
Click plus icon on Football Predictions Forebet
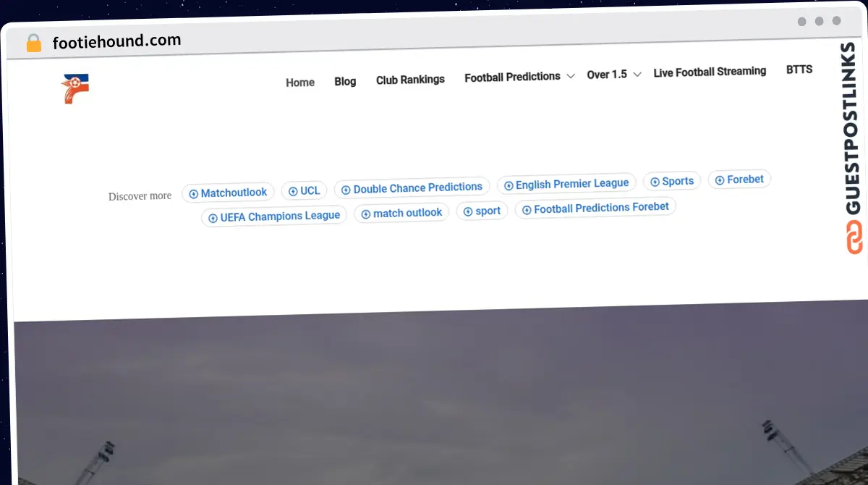tap(527, 210)
